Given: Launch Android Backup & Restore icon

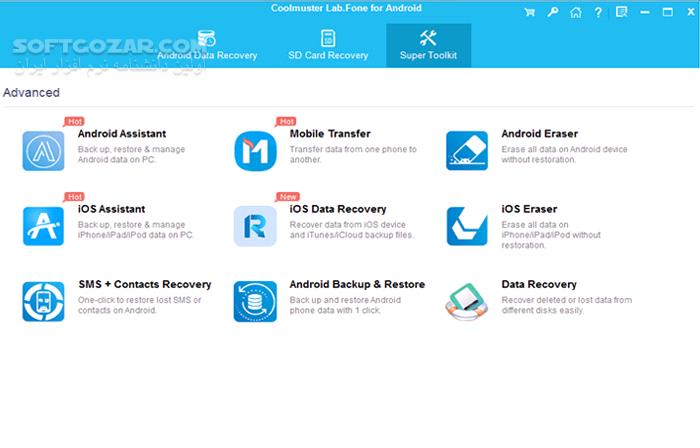Looking at the screenshot, I should [255, 302].
